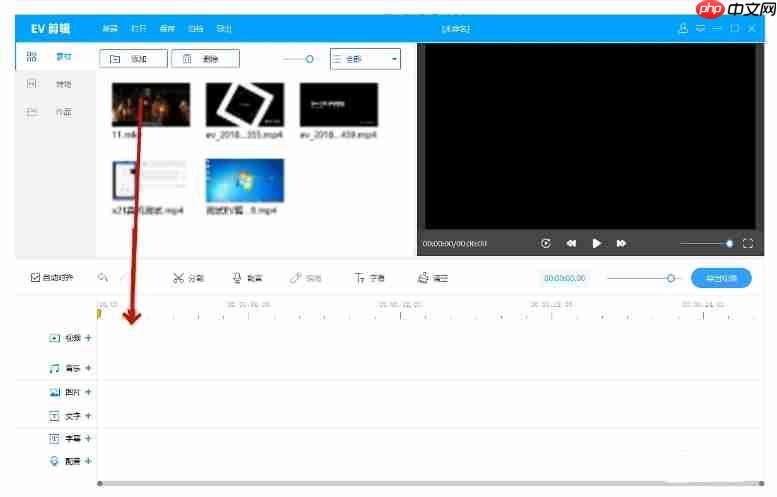This screenshot has height=497, width=777.
Task: Add text with the text track plus
Action: [88, 415]
